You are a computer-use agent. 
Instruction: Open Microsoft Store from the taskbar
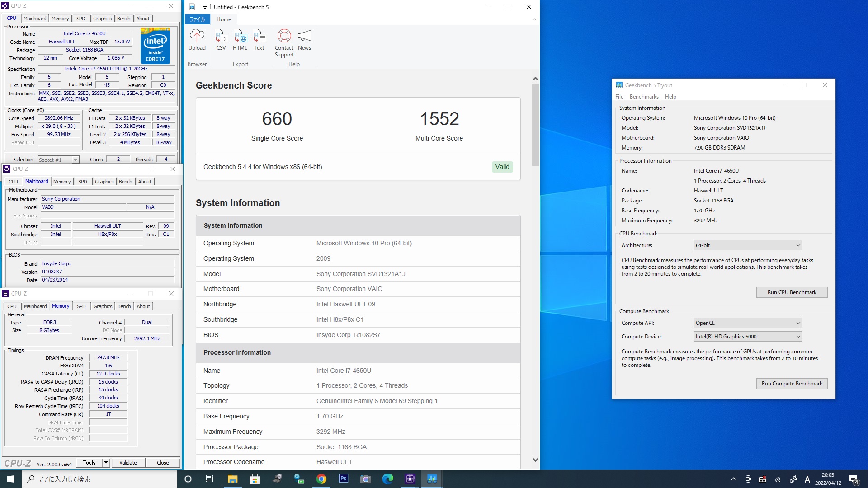255,479
